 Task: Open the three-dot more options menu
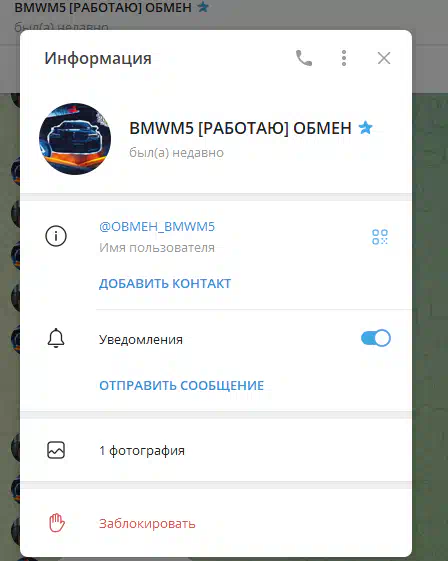(x=344, y=58)
